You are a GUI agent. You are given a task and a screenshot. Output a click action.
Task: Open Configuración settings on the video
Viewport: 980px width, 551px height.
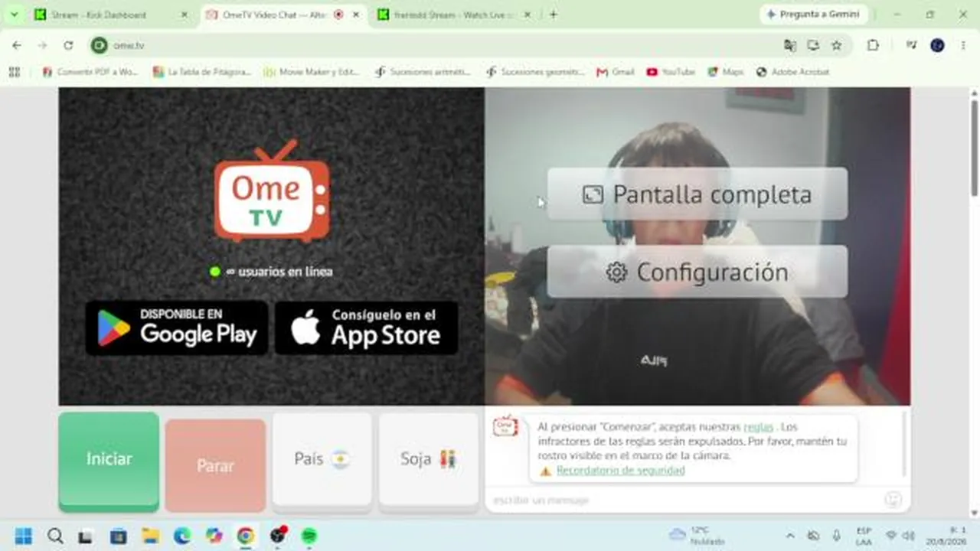point(697,272)
